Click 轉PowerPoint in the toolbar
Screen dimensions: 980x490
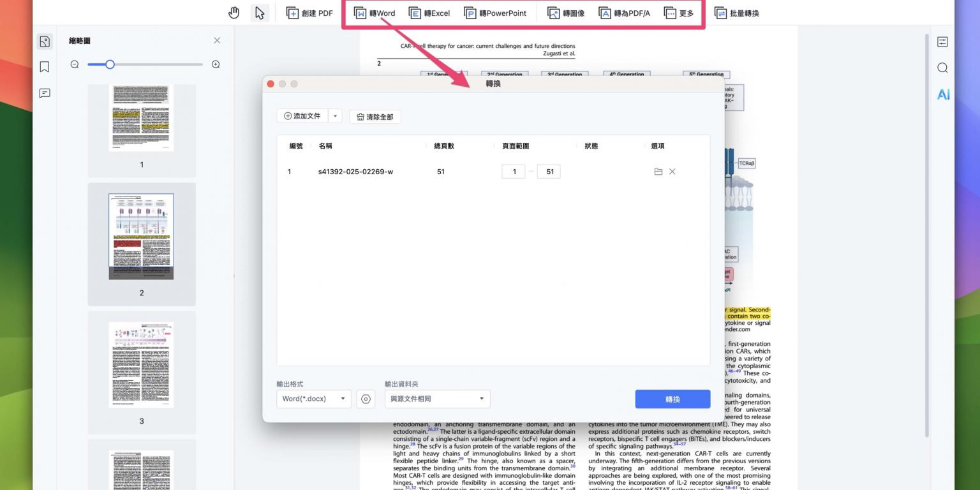pos(496,13)
